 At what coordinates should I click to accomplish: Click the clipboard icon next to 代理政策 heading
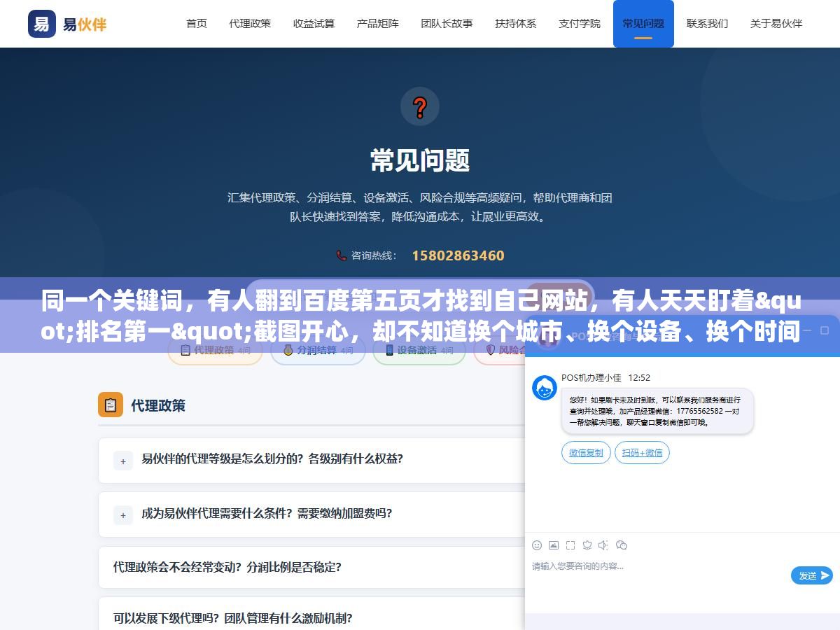click(111, 405)
